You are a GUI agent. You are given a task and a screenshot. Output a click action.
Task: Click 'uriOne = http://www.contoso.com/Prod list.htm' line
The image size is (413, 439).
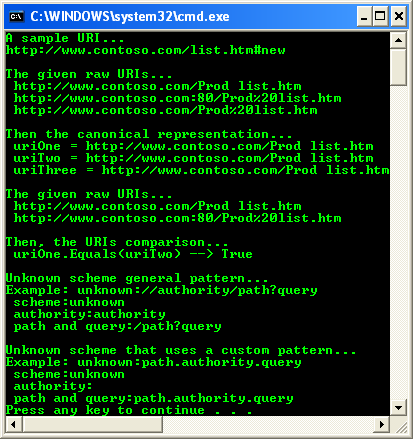(193, 146)
